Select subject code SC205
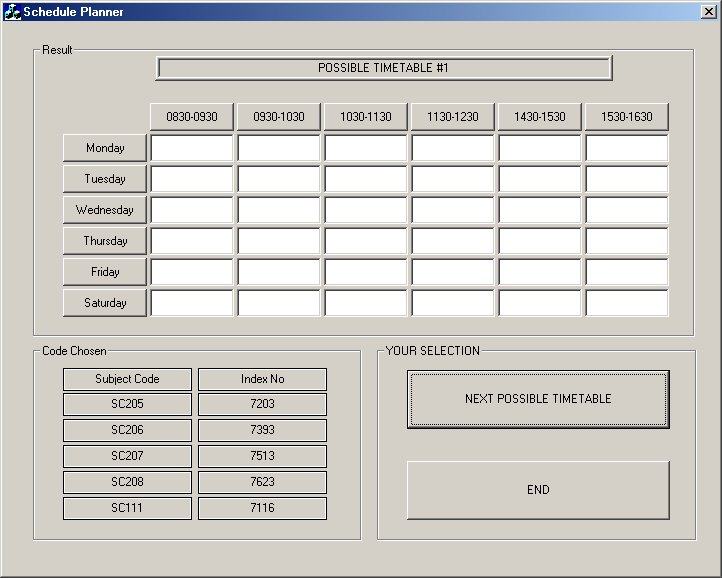 127,405
